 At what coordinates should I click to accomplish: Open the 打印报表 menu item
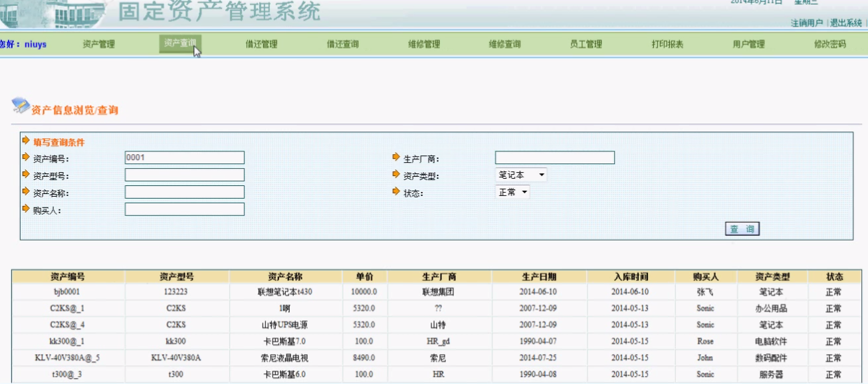pos(667,45)
